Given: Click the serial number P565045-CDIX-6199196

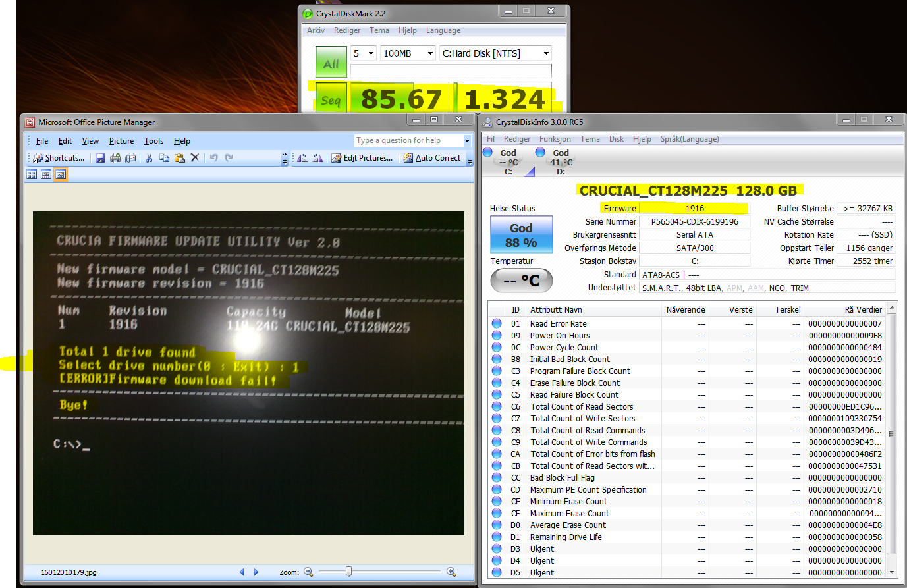Looking at the screenshot, I should tap(694, 221).
